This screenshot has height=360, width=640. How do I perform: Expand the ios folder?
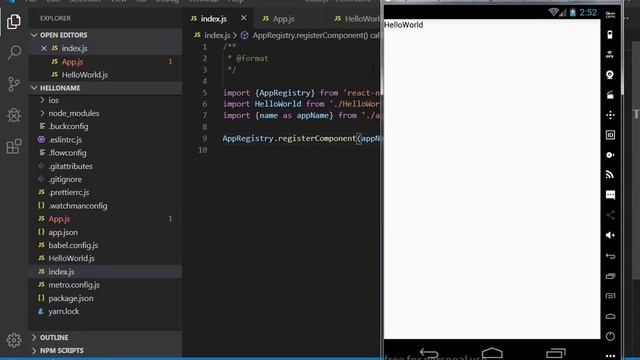pyautogui.click(x=106, y=100)
